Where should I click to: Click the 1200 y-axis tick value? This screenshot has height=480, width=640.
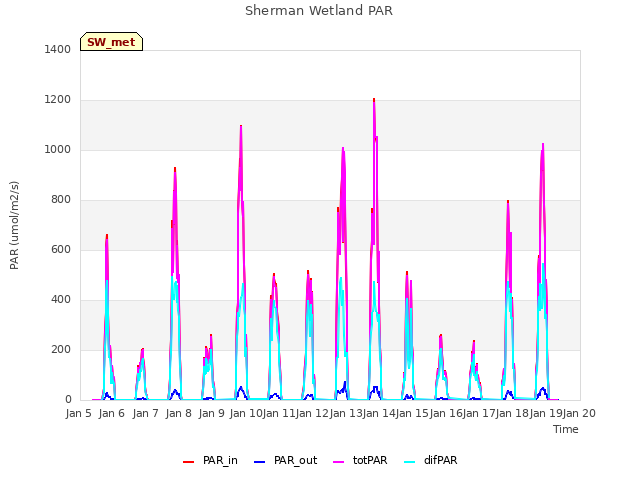(x=58, y=100)
